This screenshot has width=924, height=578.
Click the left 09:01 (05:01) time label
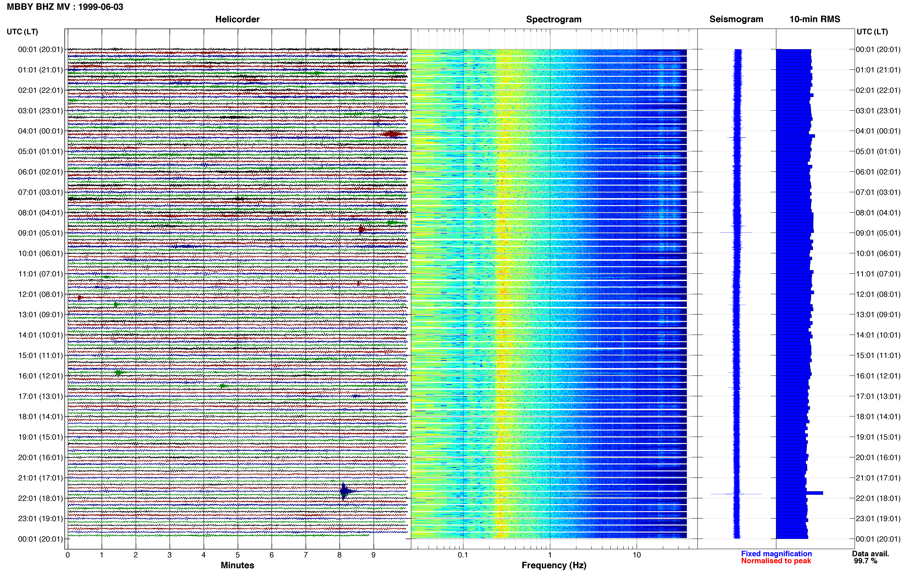(x=40, y=233)
